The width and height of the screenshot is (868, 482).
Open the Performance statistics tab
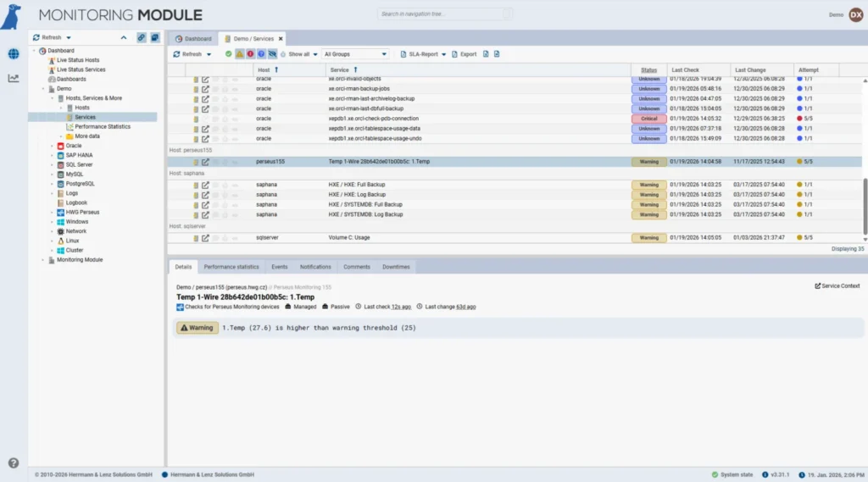click(231, 267)
